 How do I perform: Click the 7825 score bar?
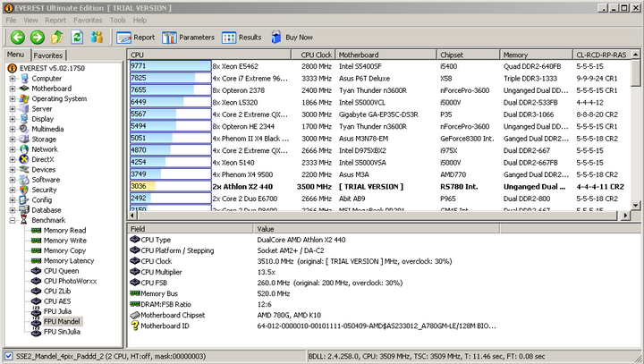tap(171, 78)
